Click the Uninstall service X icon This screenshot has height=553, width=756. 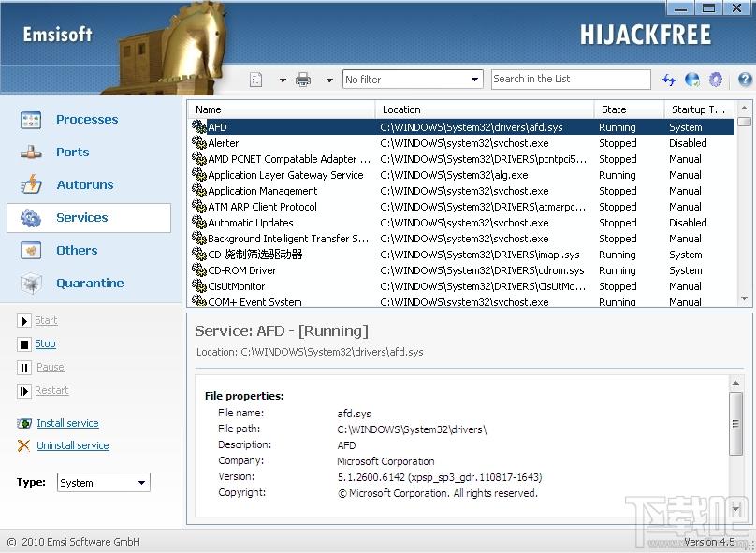pos(23,445)
